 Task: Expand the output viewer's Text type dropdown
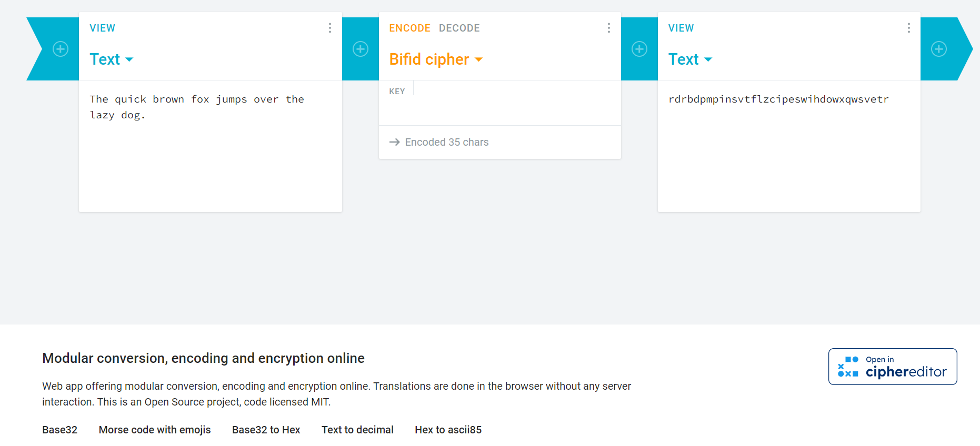(x=690, y=59)
